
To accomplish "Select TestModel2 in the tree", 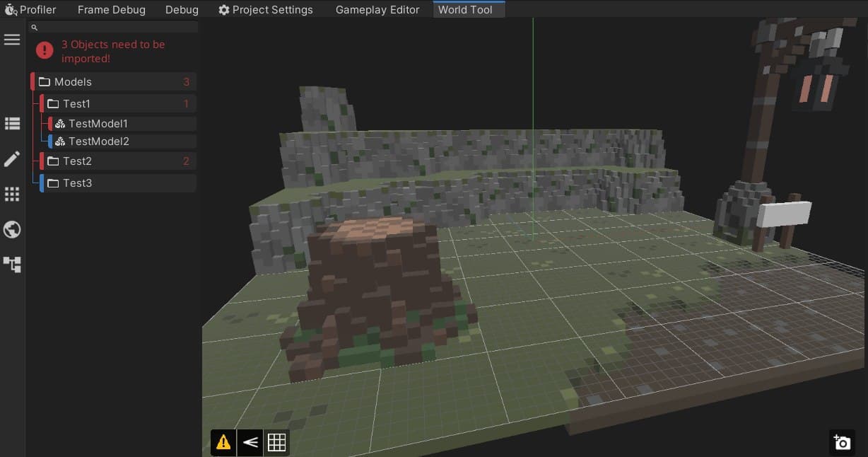I will pos(98,141).
